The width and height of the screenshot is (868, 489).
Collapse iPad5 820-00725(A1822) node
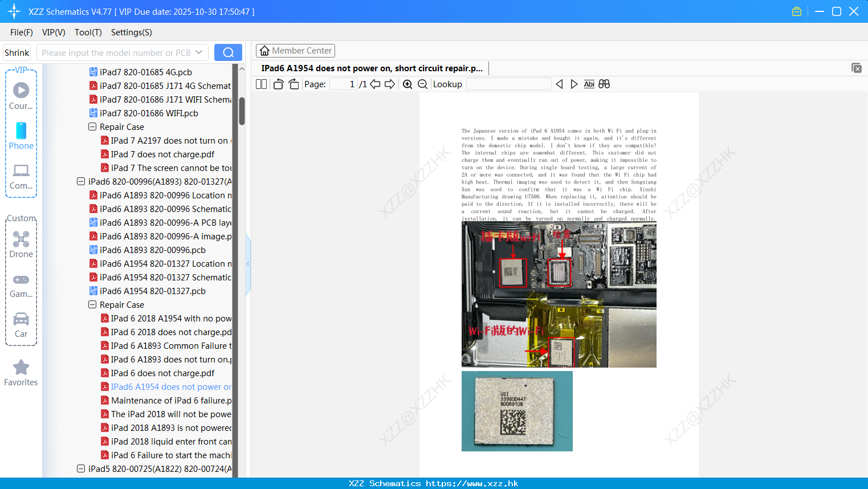pos(81,468)
